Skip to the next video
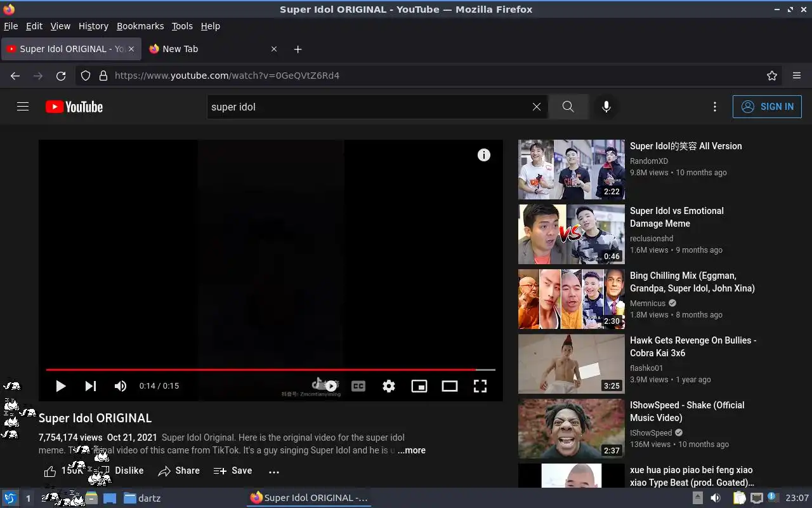 91,385
